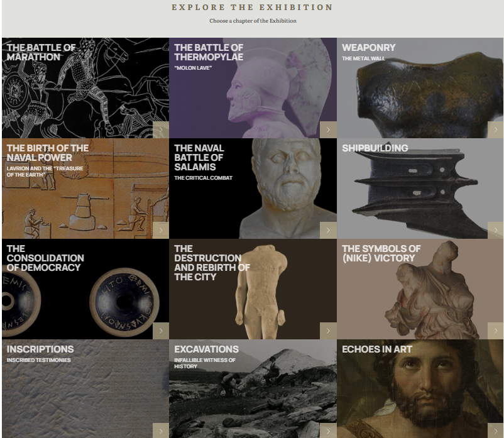This screenshot has width=504, height=438.
Task: Select the Shipbuilding chapter heading
Action: pos(375,148)
